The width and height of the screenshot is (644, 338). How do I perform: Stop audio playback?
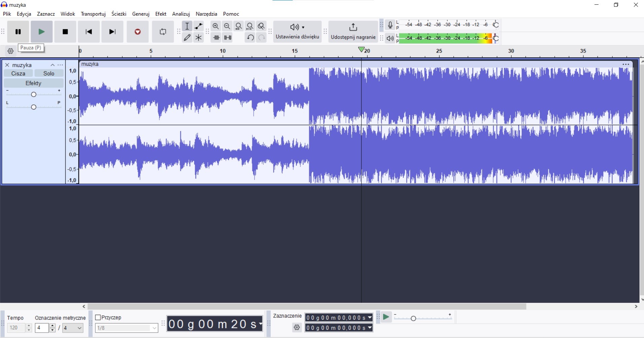(x=65, y=32)
